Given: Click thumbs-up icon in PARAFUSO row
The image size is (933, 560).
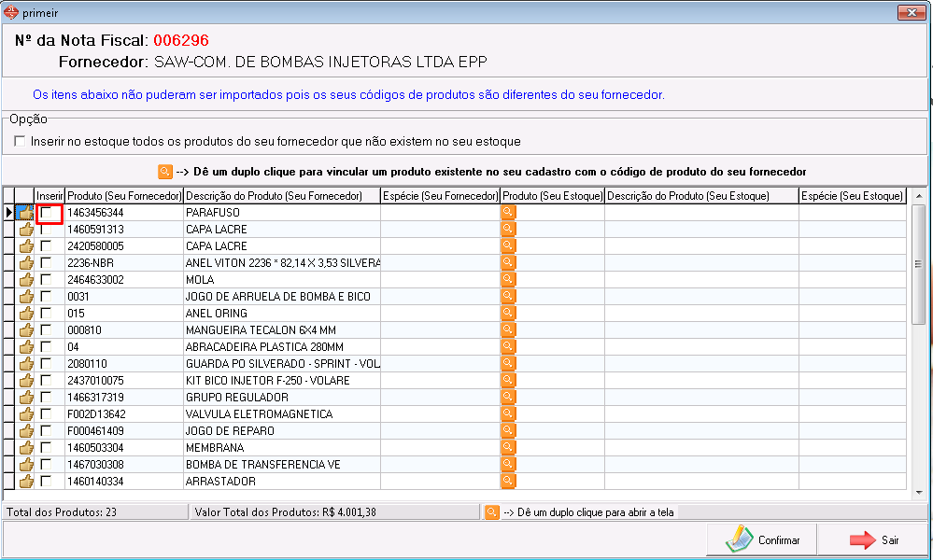Looking at the screenshot, I should pos(25,212).
